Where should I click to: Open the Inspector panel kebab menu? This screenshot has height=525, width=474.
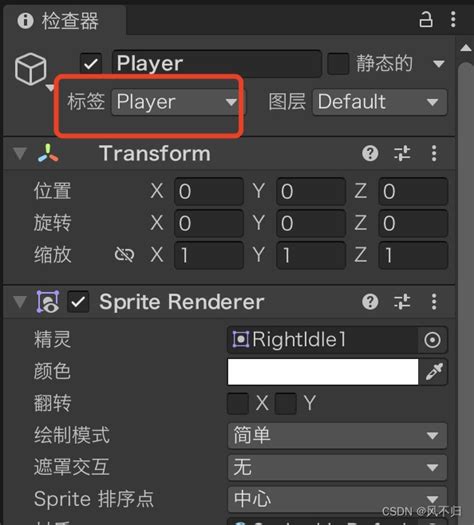pyautogui.click(x=453, y=19)
